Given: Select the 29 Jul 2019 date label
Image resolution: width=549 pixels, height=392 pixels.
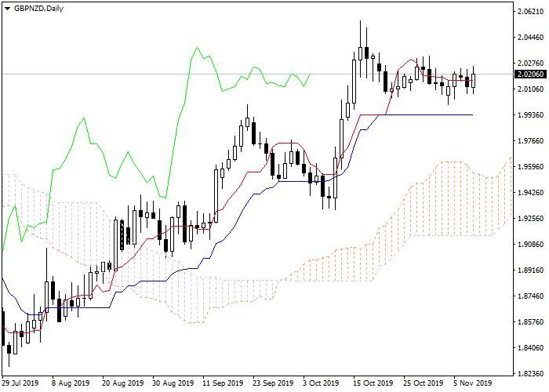Looking at the screenshot, I should coord(20,383).
